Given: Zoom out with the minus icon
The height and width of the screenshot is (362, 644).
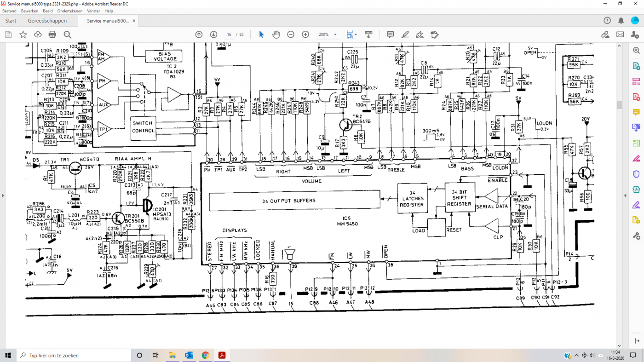Looking at the screenshot, I should pos(291,34).
